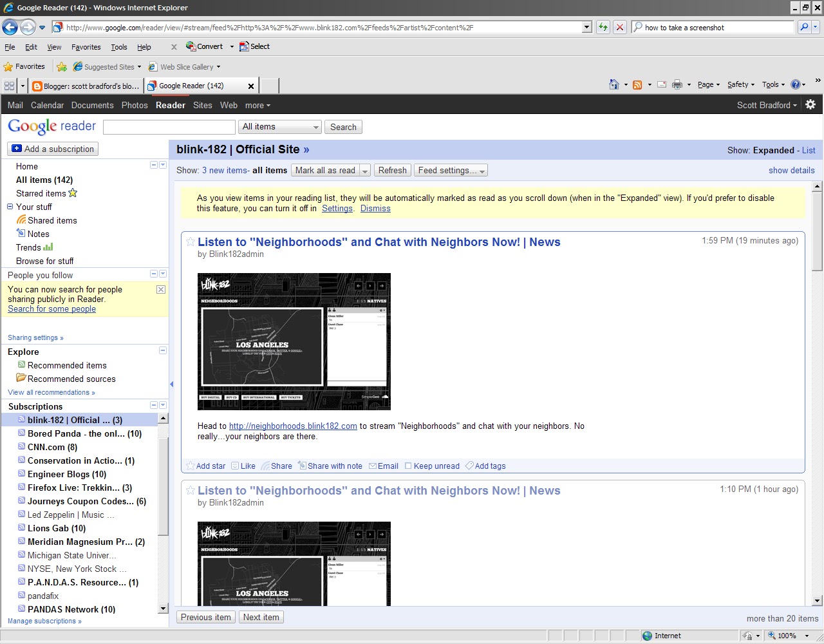The image size is (824, 644).
Task: Click Like on the first post
Action: (x=243, y=466)
